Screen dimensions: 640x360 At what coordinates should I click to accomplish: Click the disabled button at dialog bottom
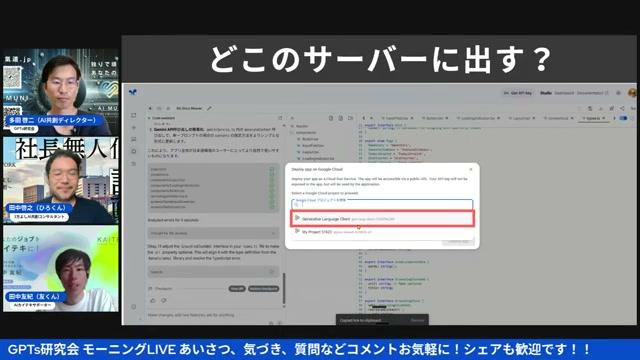pyautogui.click(x=458, y=241)
